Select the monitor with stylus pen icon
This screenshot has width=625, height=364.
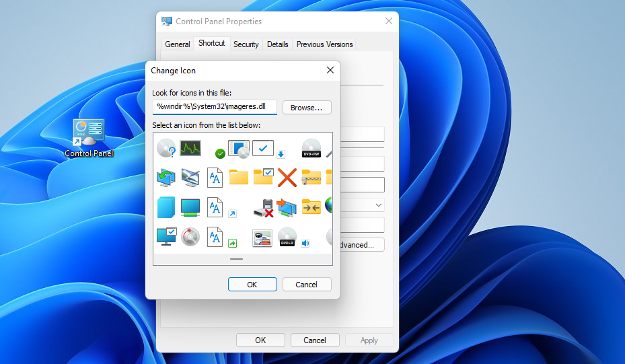[190, 178]
